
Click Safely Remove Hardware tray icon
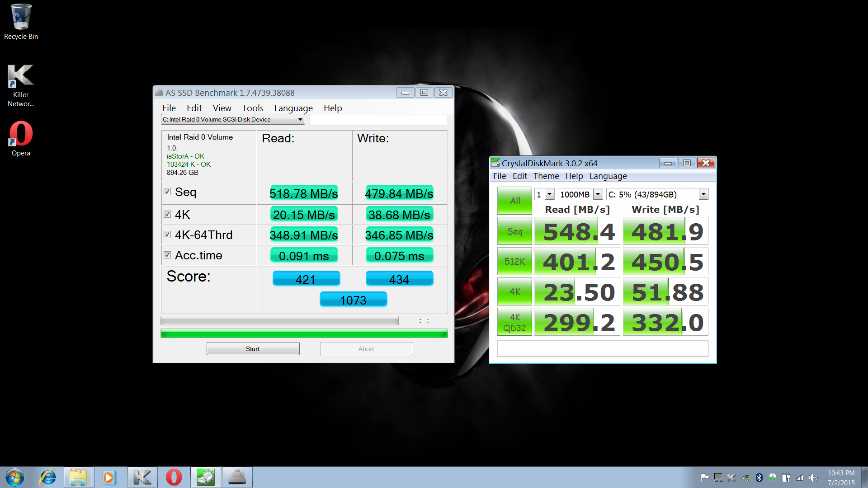(x=745, y=478)
